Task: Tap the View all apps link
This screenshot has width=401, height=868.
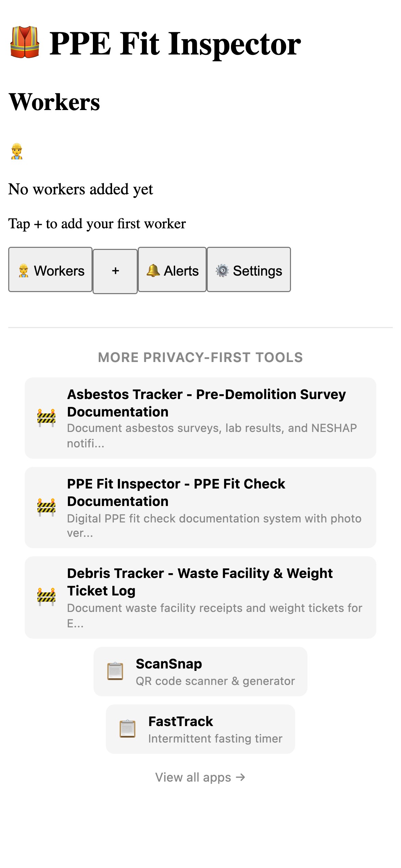Action: pyautogui.click(x=200, y=777)
